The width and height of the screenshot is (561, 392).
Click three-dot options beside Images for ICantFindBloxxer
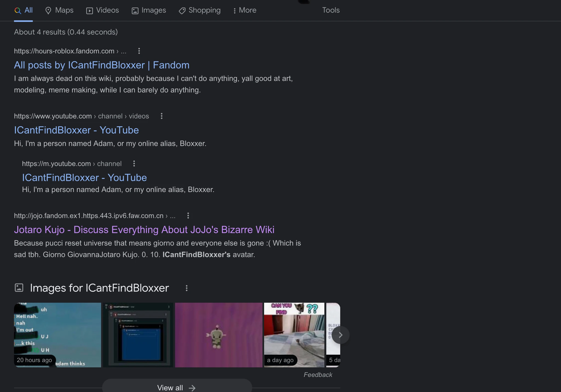187,288
